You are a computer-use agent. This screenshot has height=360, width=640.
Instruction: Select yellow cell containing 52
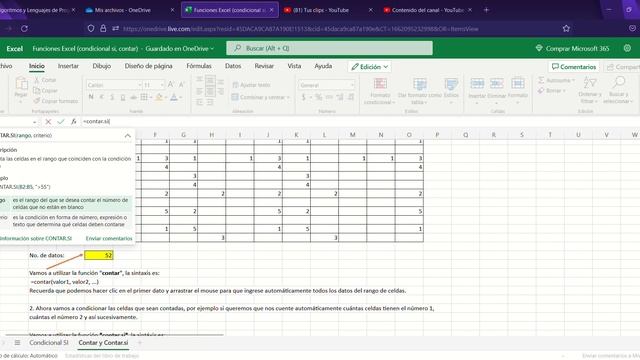click(x=99, y=256)
